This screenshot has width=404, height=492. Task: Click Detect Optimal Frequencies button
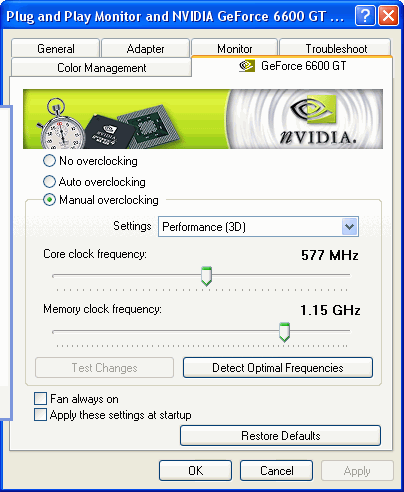278,368
